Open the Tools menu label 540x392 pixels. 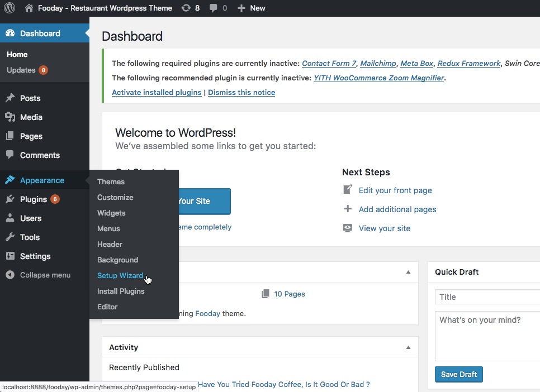(x=30, y=237)
